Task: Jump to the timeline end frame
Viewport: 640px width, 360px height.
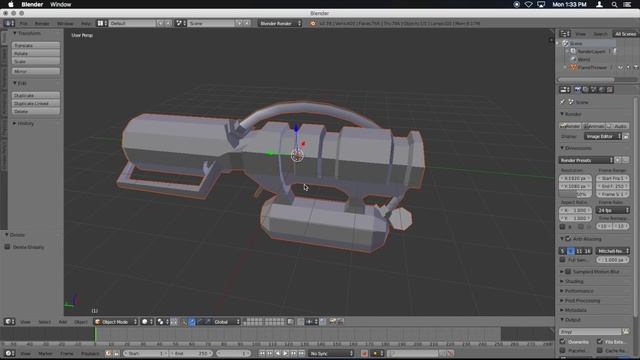Action: coord(302,353)
